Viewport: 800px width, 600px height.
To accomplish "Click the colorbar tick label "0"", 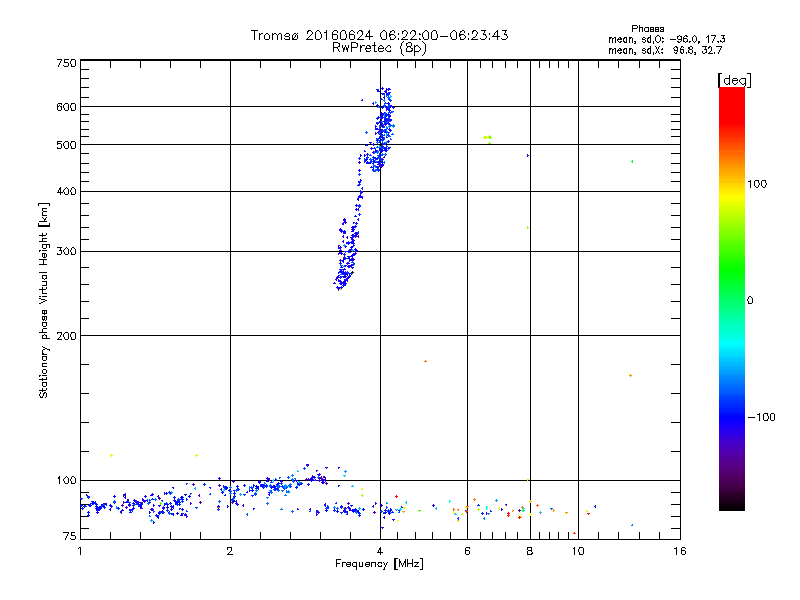I will coord(750,300).
